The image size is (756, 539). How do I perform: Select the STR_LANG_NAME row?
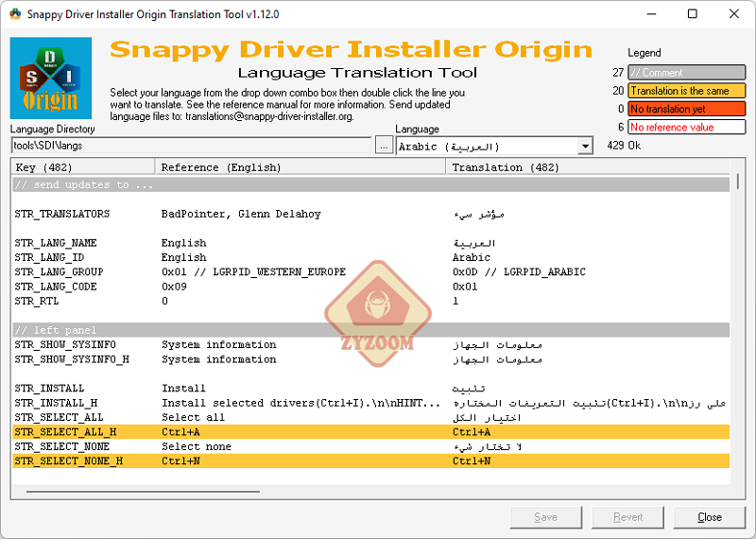coord(370,243)
